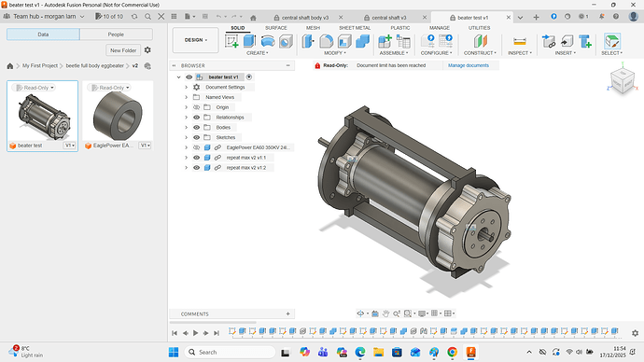Toggle visibility of Relationships folder
The height and width of the screenshot is (362, 644).
[196, 118]
